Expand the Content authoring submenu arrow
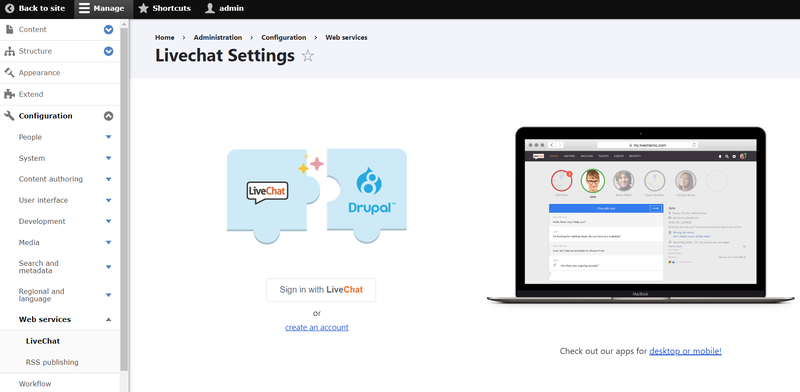 click(108, 179)
